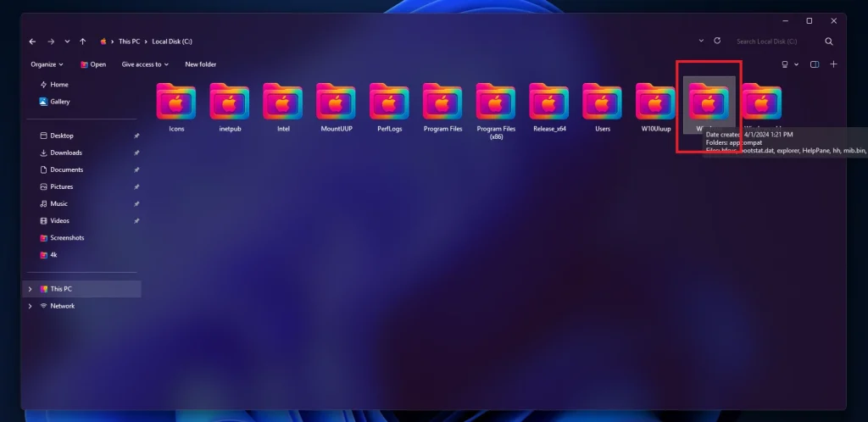This screenshot has width=868, height=422.
Task: Expand the address bar history dropdown
Action: tap(701, 41)
